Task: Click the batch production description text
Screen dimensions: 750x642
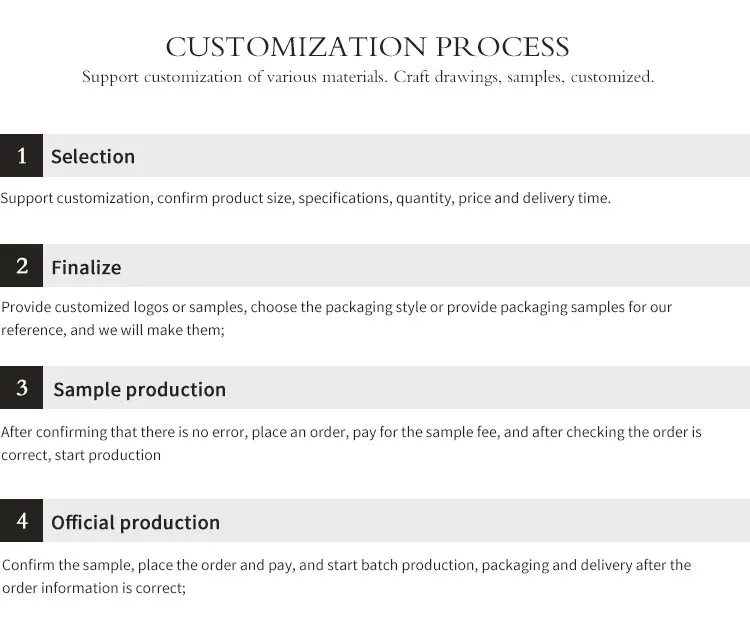Action: 346,565
